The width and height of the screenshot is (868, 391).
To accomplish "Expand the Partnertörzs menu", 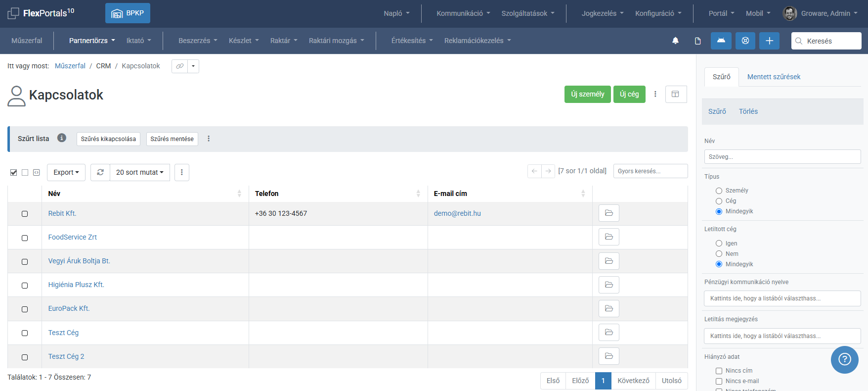I will pos(92,41).
